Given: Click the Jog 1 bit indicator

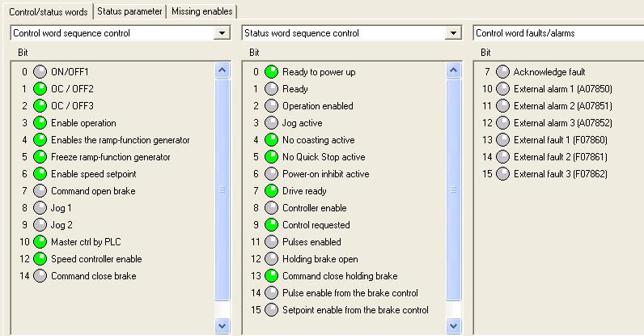Looking at the screenshot, I should click(x=40, y=208).
